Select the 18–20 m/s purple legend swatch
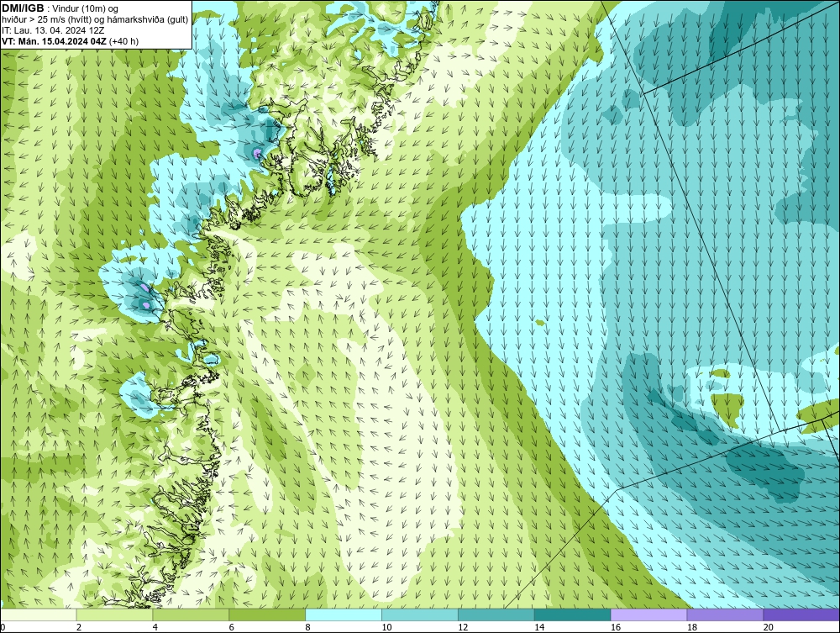 726,615
